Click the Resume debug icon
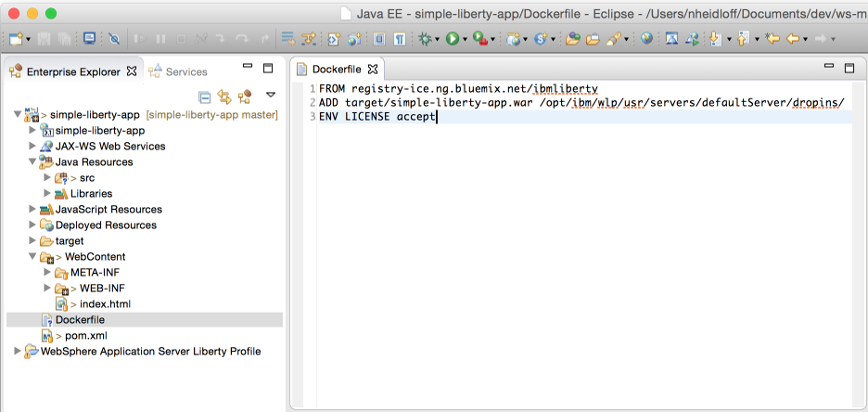Viewport: 868px width, 412px height. tap(140, 39)
